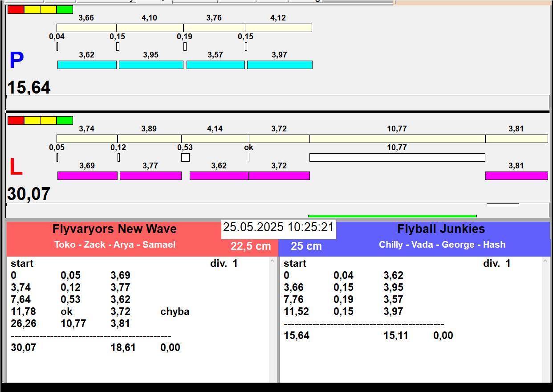Click the cyan 3,62 first run bar

87,65
